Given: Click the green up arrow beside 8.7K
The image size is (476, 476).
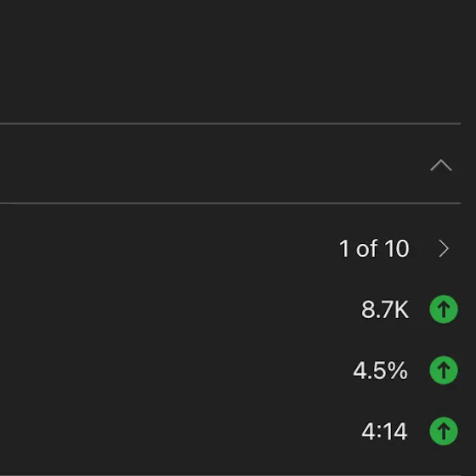Looking at the screenshot, I should click(444, 309).
